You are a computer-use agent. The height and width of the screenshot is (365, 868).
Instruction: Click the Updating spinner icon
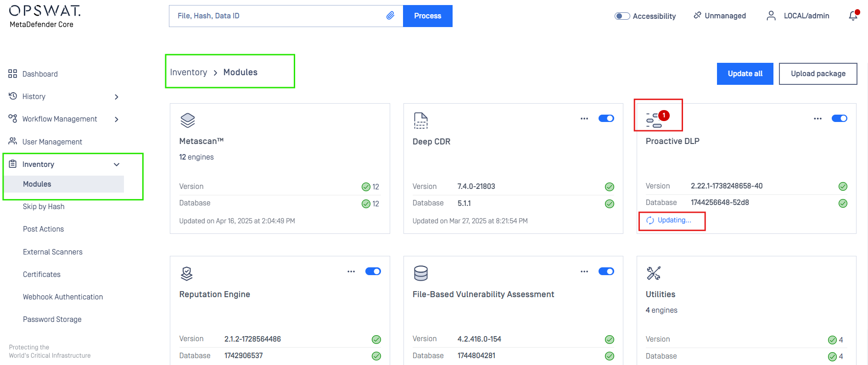point(650,221)
